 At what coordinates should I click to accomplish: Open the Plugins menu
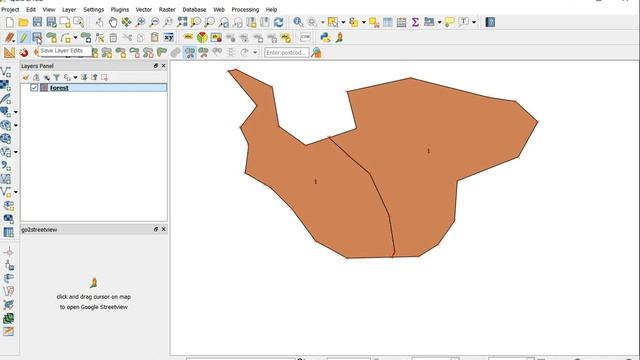tap(120, 9)
